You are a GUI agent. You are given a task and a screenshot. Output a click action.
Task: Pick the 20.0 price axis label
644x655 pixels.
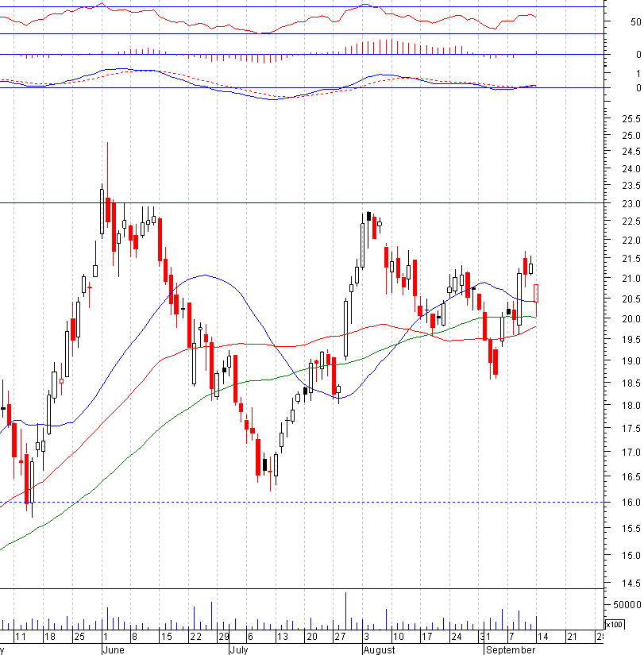631,319
